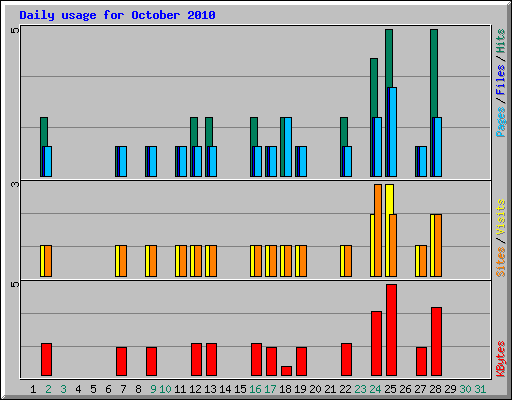Click the tall yellow Visits bar for day 25
Viewport: 512px width, 400px height.
389,199
